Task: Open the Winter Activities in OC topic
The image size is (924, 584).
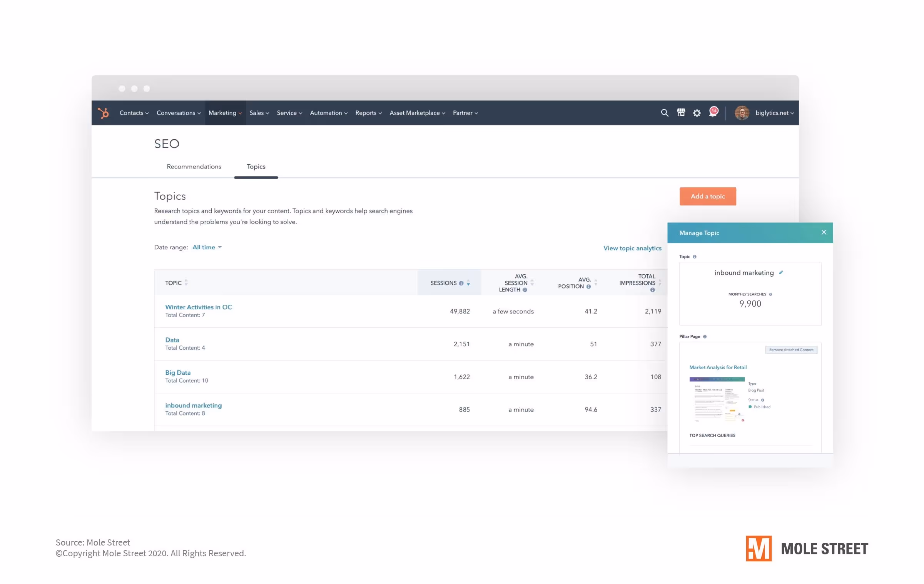Action: [x=199, y=307]
